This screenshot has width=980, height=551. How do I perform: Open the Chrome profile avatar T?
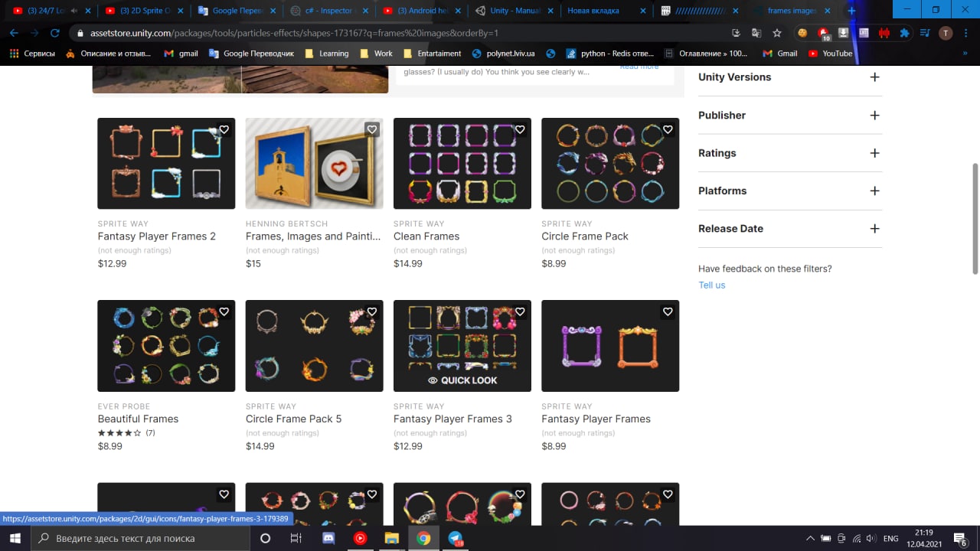pyautogui.click(x=946, y=33)
